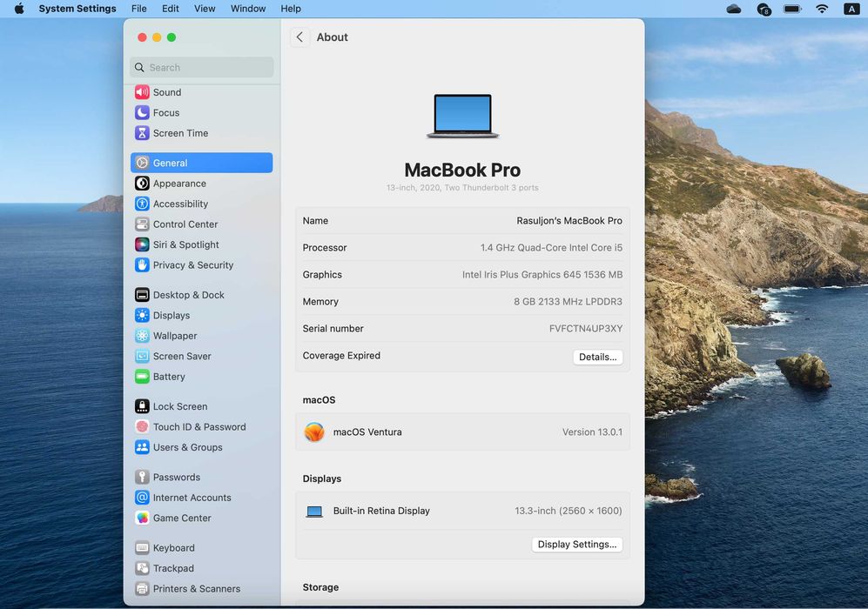The image size is (868, 609).
Task: Open Lock Screen icon in sidebar
Action: (x=142, y=406)
